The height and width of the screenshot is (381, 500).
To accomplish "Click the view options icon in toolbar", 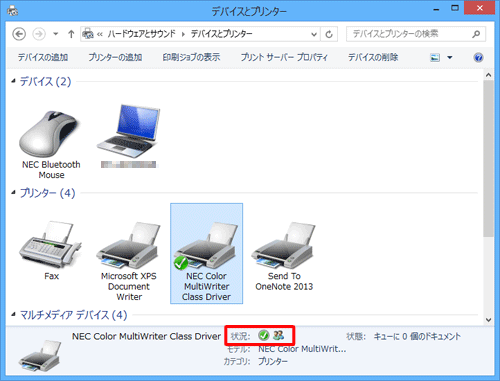I will pos(435,57).
